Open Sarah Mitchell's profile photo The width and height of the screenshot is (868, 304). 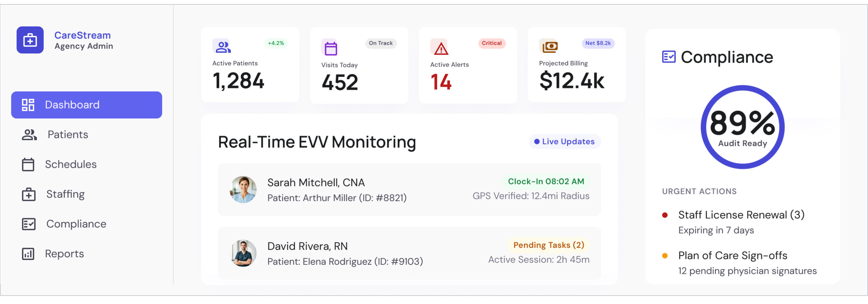click(243, 189)
